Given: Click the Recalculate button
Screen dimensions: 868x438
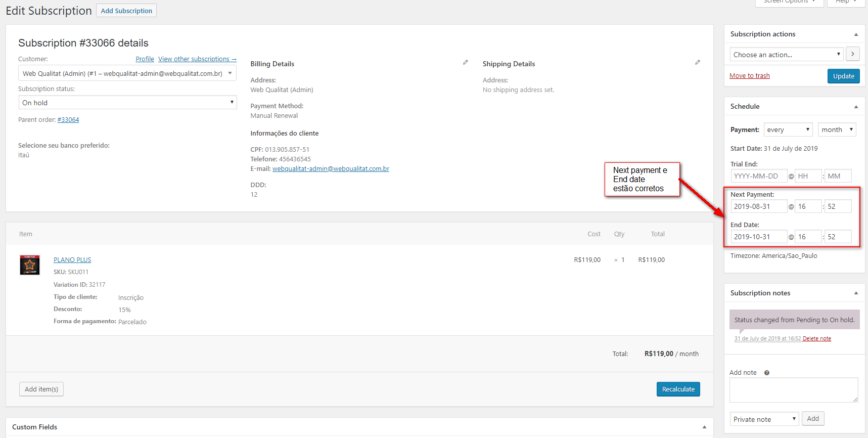Looking at the screenshot, I should 678,389.
